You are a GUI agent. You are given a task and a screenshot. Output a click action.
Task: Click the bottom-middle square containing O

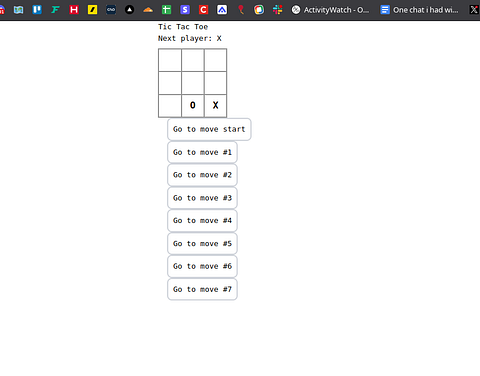pyautogui.click(x=193, y=106)
